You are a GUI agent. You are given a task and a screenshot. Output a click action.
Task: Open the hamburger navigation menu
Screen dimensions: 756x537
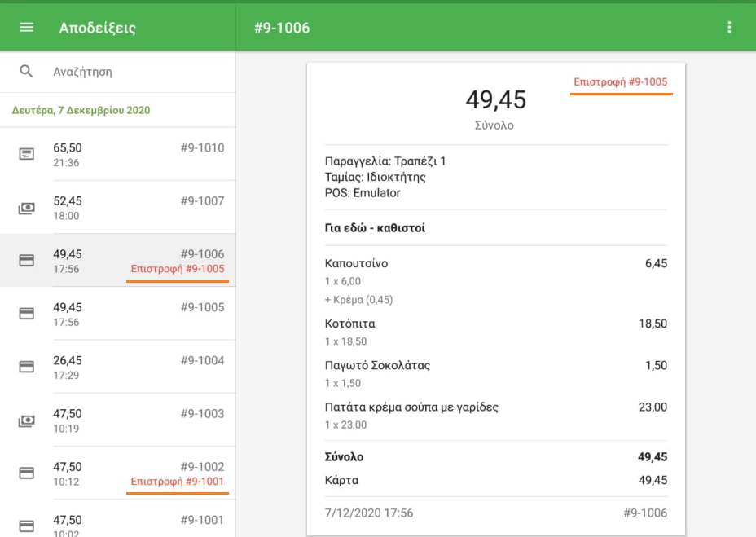point(26,28)
